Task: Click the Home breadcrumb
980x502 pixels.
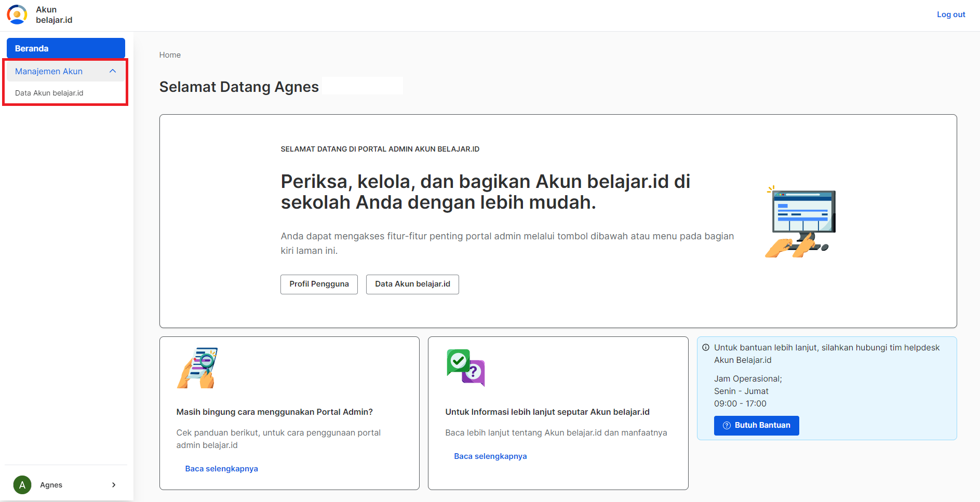Action: (170, 55)
